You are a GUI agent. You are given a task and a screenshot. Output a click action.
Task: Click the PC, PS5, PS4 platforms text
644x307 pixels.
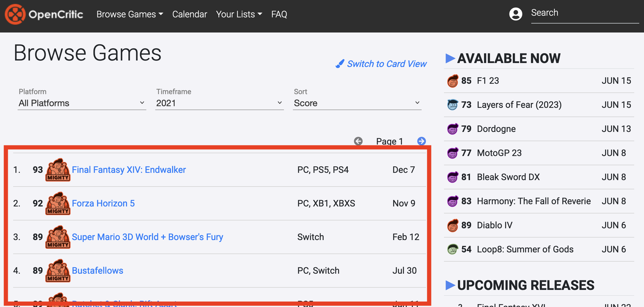coord(323,170)
